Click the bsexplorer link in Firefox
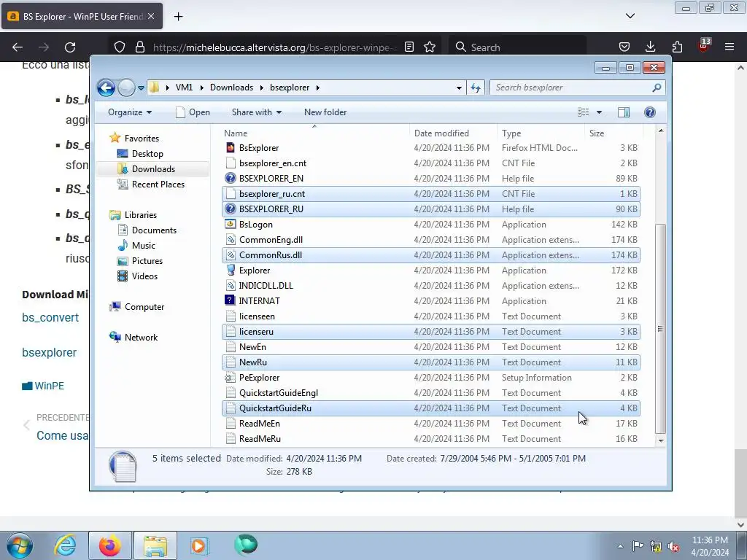Screen dimensions: 747x560 pyautogui.click(x=49, y=352)
